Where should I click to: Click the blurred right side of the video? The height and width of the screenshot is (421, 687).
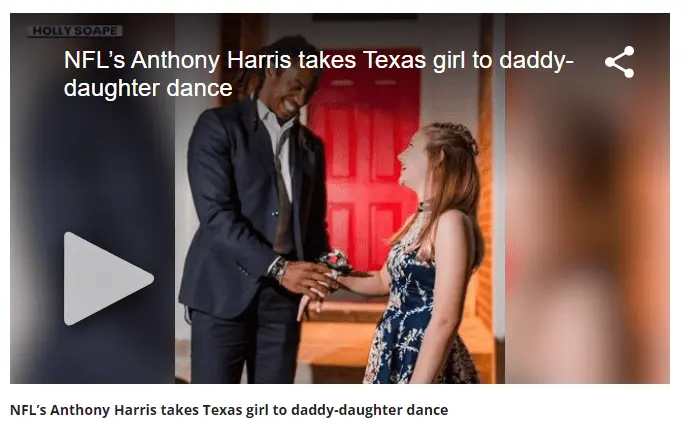click(x=587, y=198)
